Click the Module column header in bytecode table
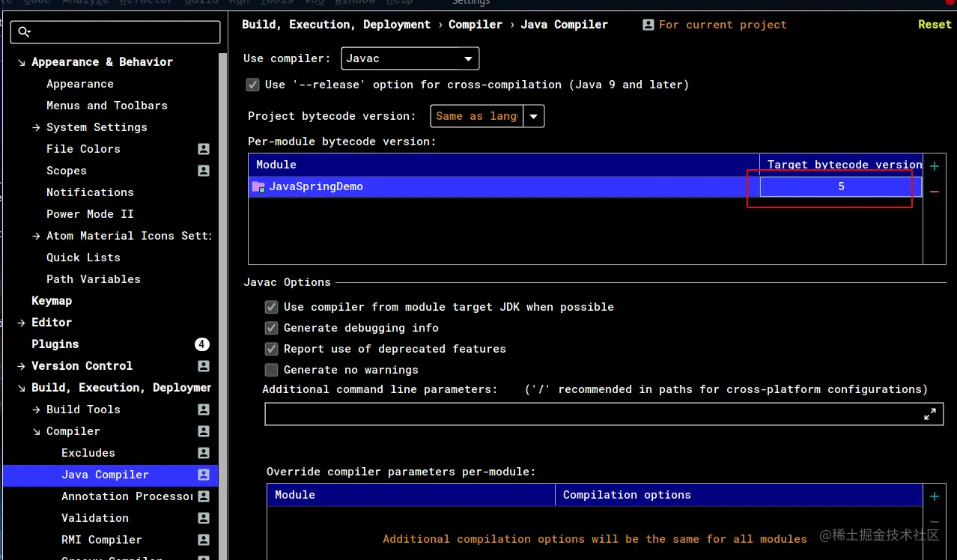The image size is (957, 560). pyautogui.click(x=504, y=165)
